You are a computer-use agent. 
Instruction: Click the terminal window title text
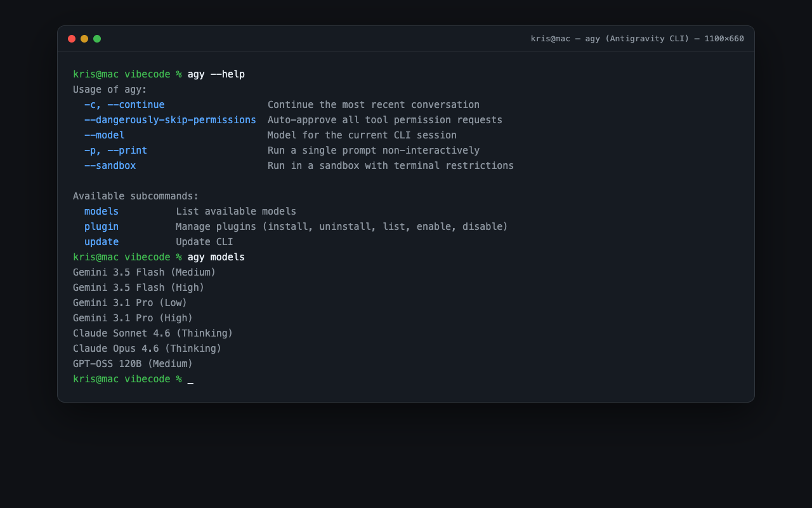(638, 39)
